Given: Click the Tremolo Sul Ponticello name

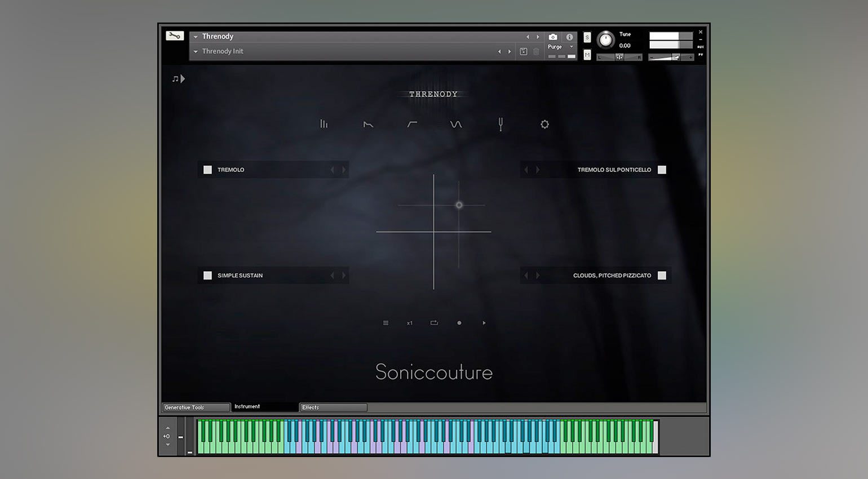Looking at the screenshot, I should click(x=614, y=170).
